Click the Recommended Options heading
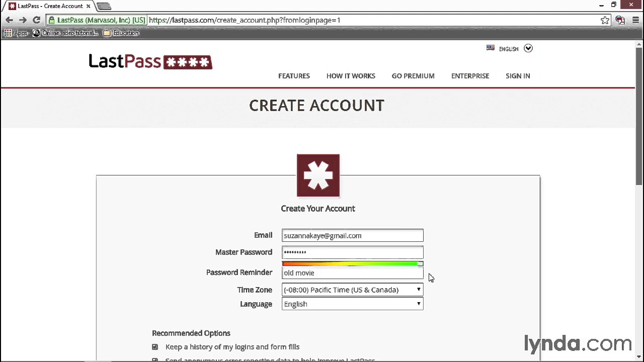The image size is (644, 362). pos(191,333)
